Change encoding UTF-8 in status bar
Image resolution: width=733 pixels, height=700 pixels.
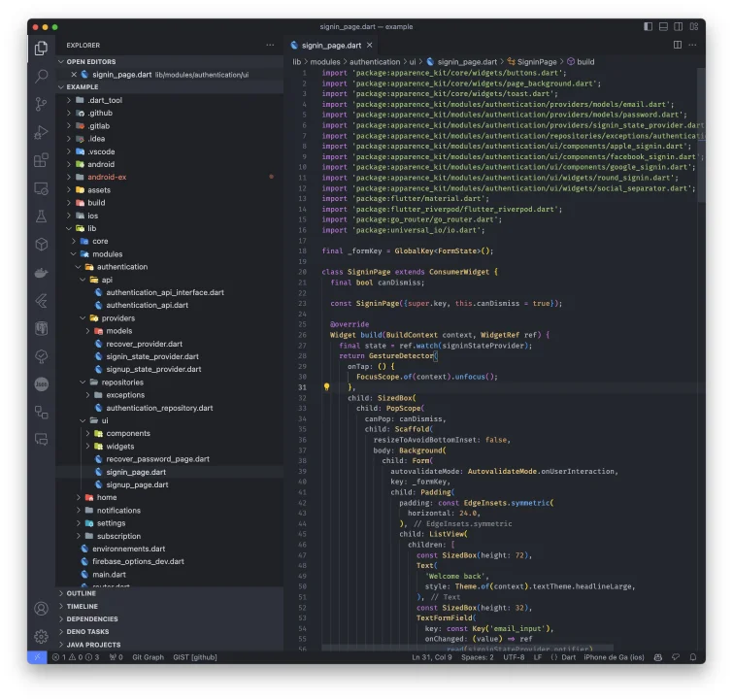[x=514, y=657]
